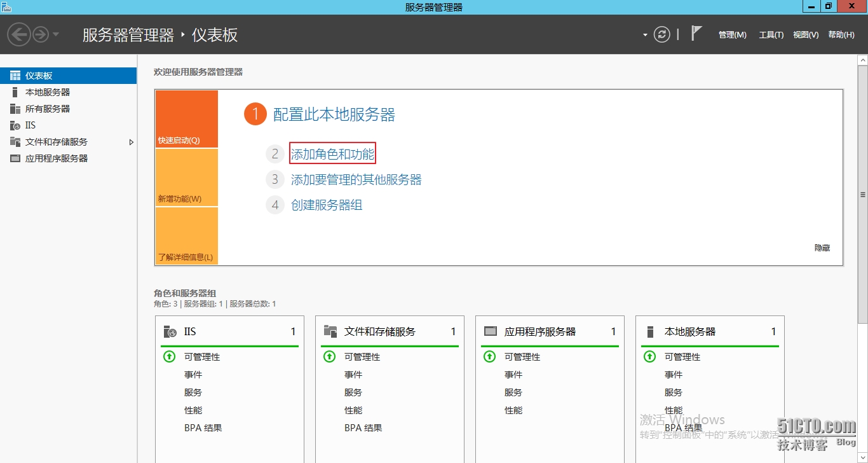This screenshot has width=868, height=463.
Task: Click the refresh icon in the toolbar
Action: [661, 35]
